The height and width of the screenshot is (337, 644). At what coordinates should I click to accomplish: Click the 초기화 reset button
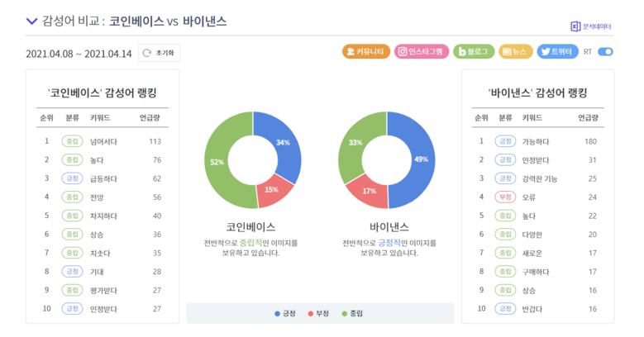159,53
